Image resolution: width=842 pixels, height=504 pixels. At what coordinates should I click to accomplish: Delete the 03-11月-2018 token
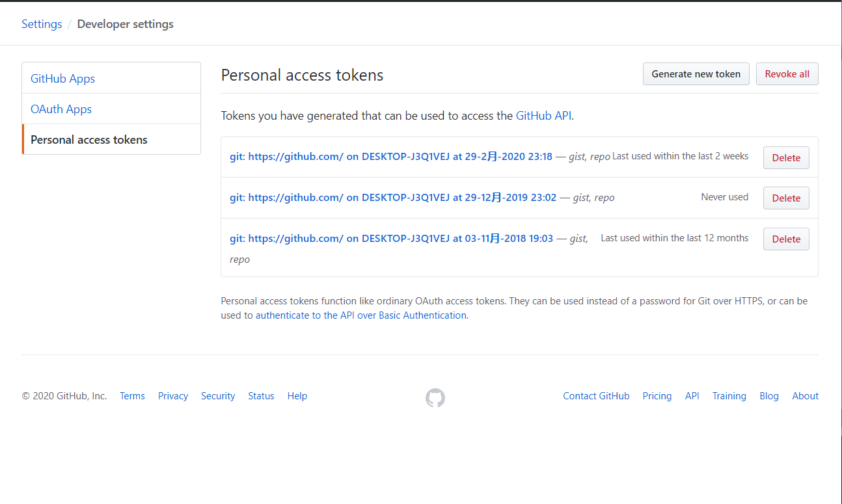click(786, 239)
